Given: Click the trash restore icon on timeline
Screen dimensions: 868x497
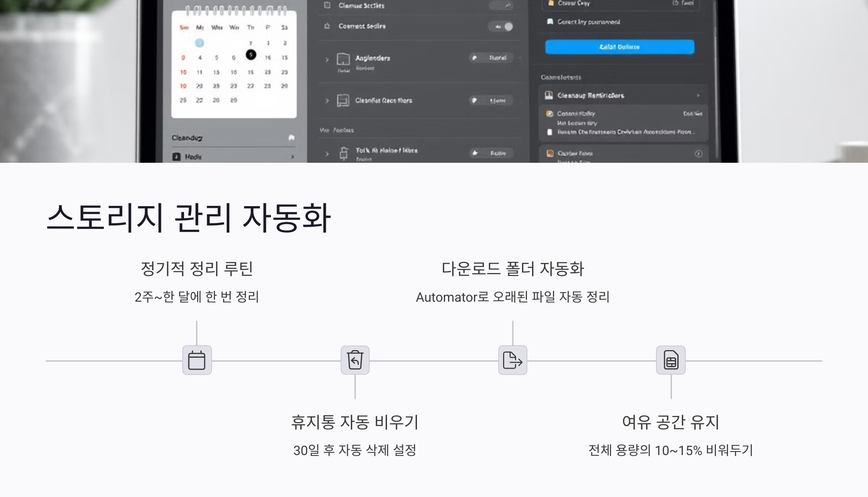Looking at the screenshot, I should (355, 360).
